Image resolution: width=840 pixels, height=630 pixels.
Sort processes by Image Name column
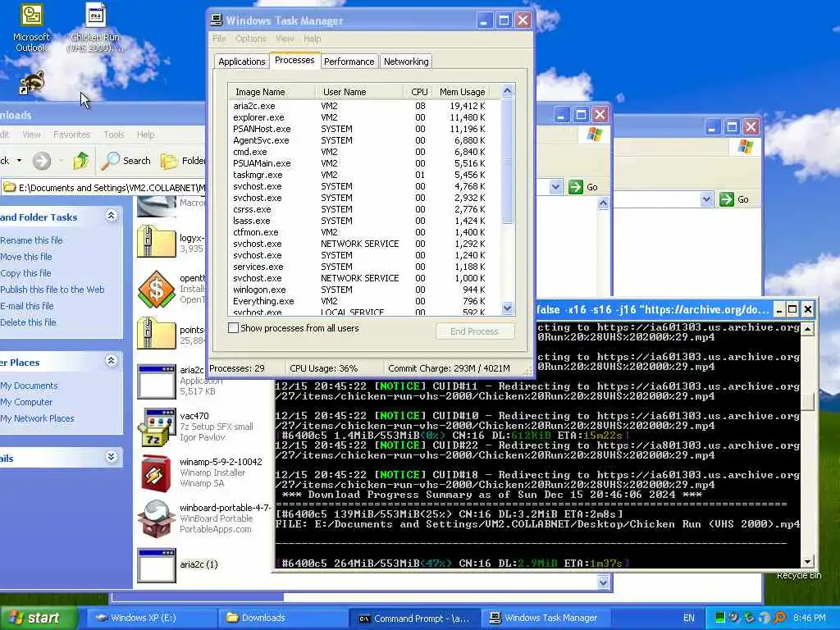(272, 92)
